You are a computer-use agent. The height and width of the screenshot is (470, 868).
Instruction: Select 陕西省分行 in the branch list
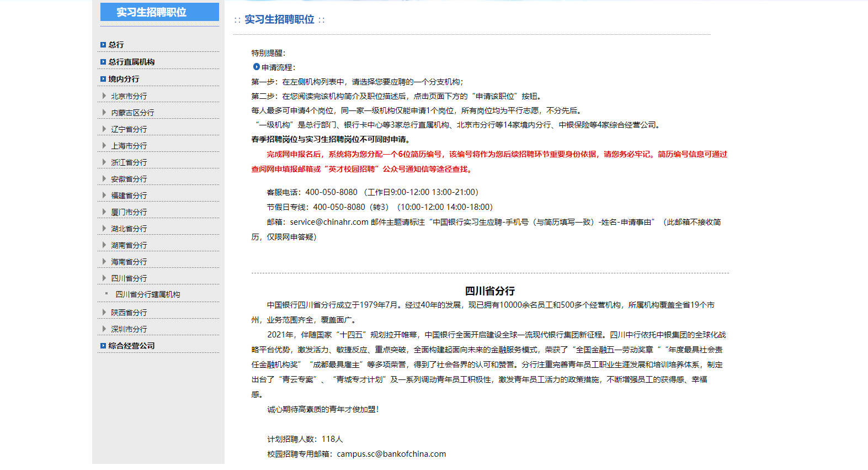pos(129,313)
